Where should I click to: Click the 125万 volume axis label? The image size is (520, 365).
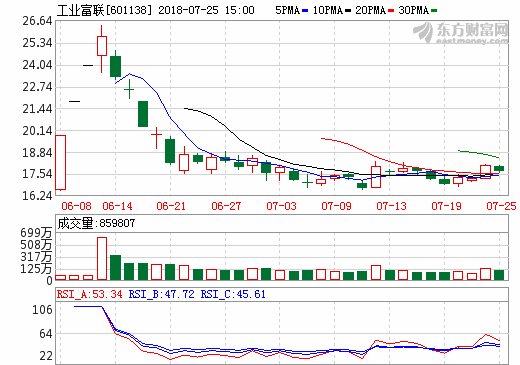pos(36,269)
